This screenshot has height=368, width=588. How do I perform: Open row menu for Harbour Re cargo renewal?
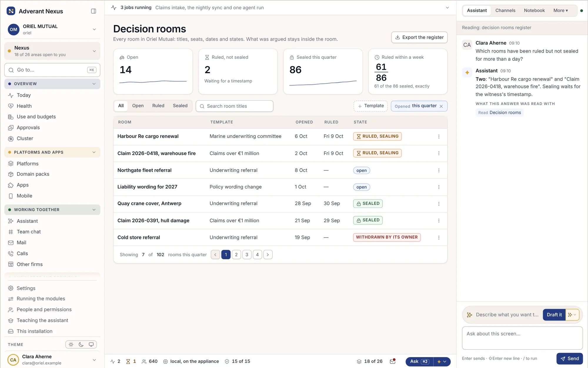[x=439, y=137]
